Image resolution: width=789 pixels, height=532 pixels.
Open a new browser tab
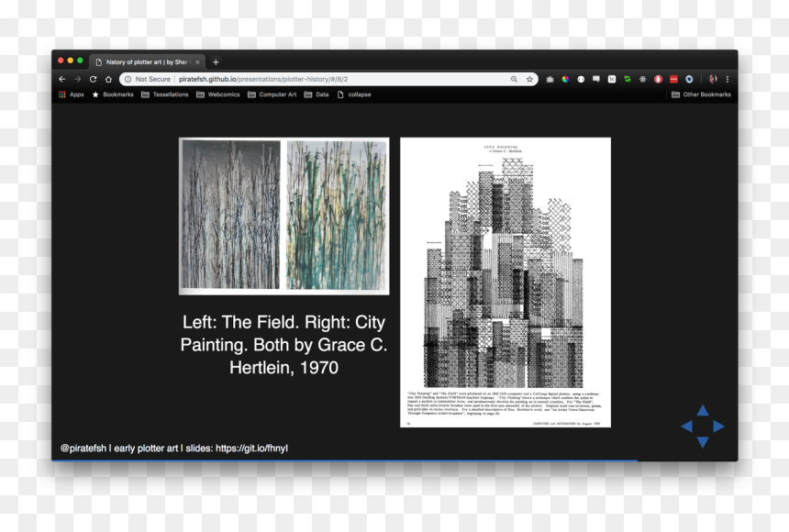pyautogui.click(x=216, y=61)
